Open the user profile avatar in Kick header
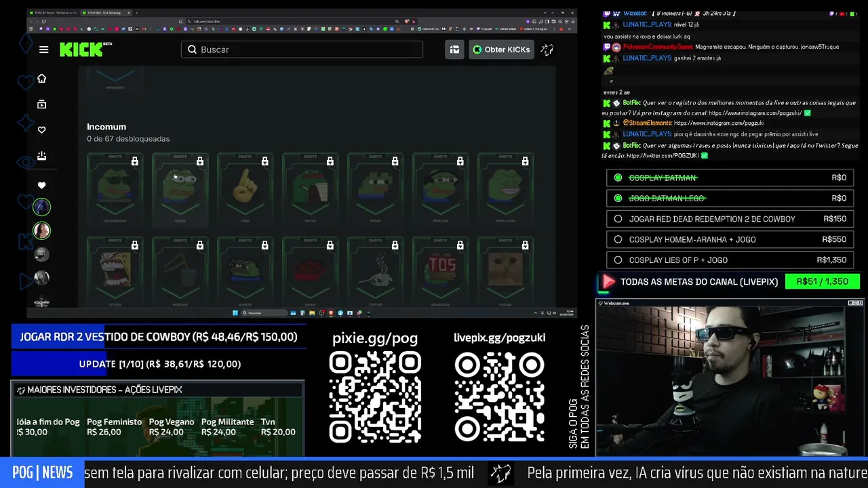868x488 pixels. point(547,49)
